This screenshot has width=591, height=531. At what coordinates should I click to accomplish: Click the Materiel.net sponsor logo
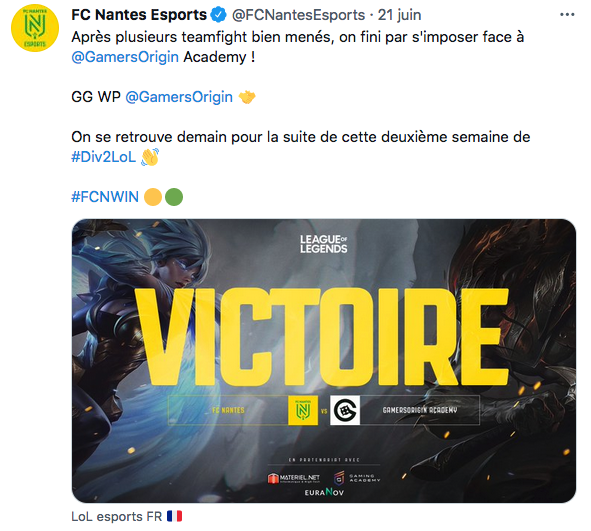[x=294, y=478]
